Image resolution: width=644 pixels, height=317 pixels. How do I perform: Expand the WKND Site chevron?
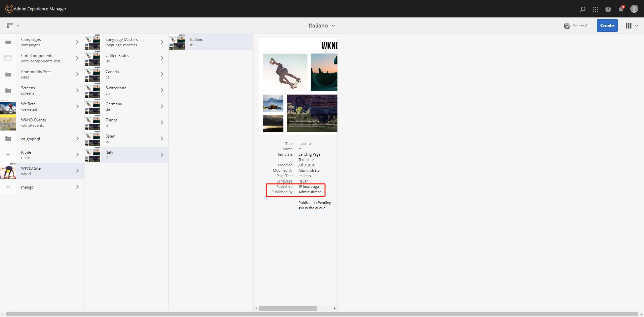click(x=77, y=171)
